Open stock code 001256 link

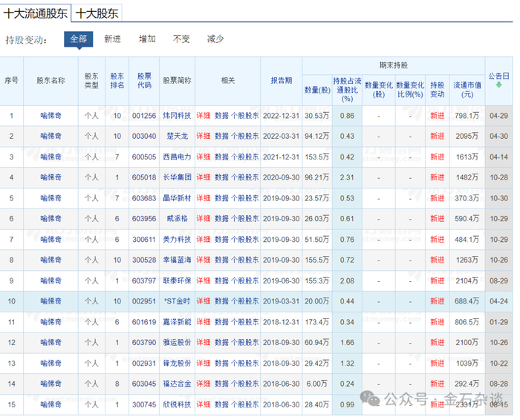click(144, 116)
